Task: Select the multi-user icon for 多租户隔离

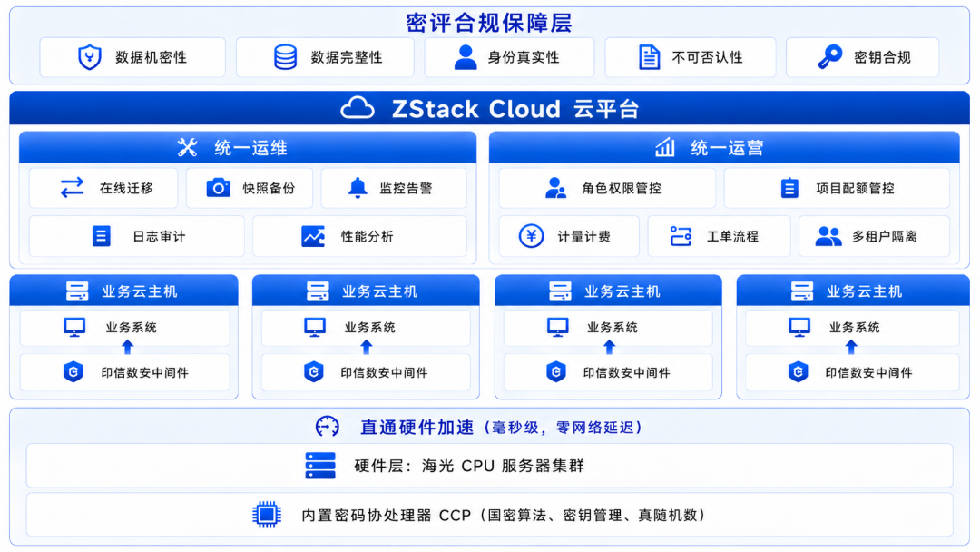Action: (x=828, y=236)
